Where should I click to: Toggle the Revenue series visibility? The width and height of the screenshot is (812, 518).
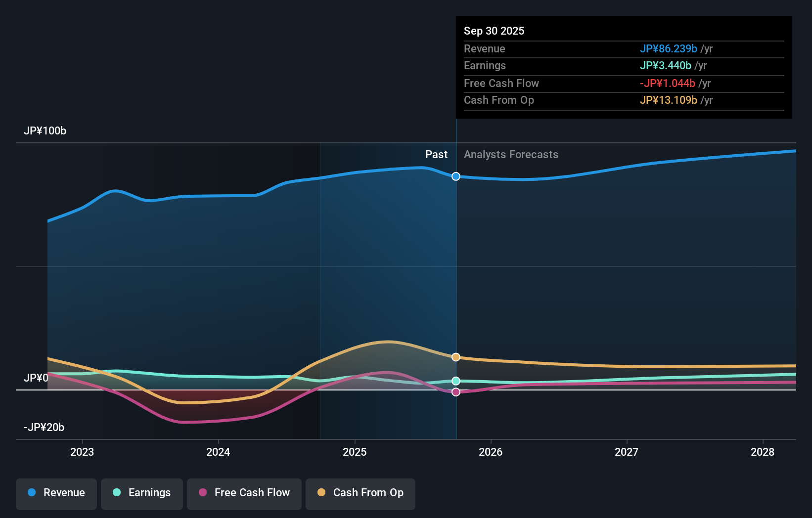click(56, 493)
